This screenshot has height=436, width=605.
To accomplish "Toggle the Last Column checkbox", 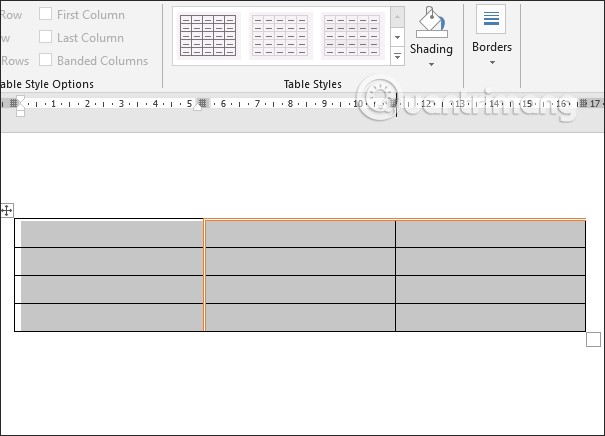I will [x=46, y=38].
